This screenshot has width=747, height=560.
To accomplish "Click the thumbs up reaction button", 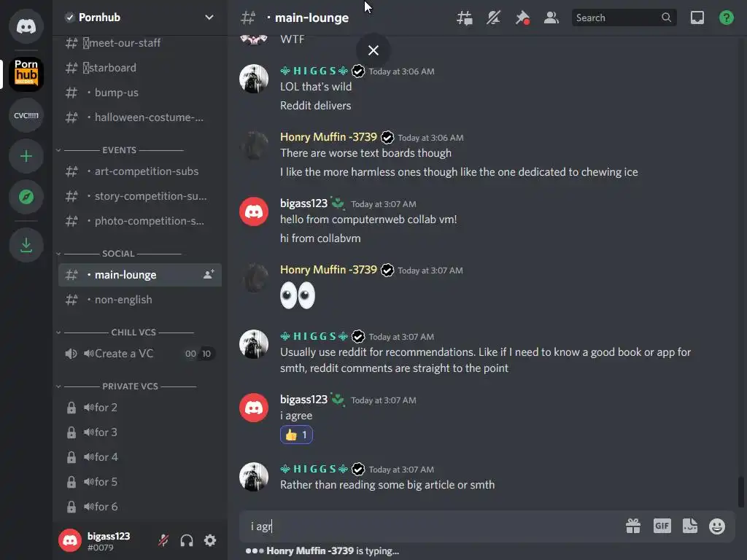I will click(296, 435).
